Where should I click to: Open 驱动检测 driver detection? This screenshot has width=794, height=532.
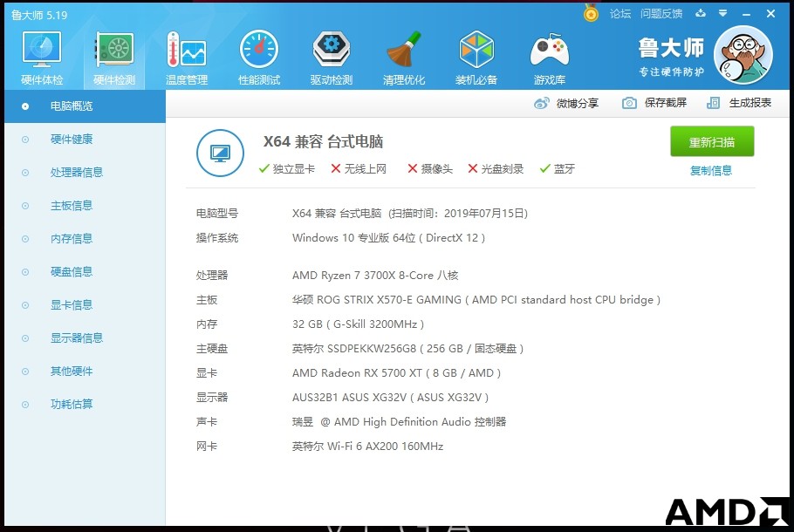pos(332,58)
